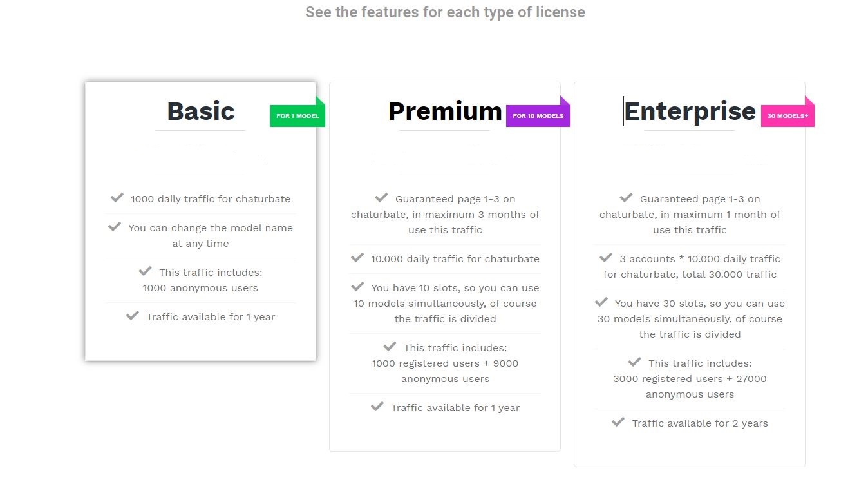Select the Enterprise license heading
868x502 pixels.
tap(690, 111)
